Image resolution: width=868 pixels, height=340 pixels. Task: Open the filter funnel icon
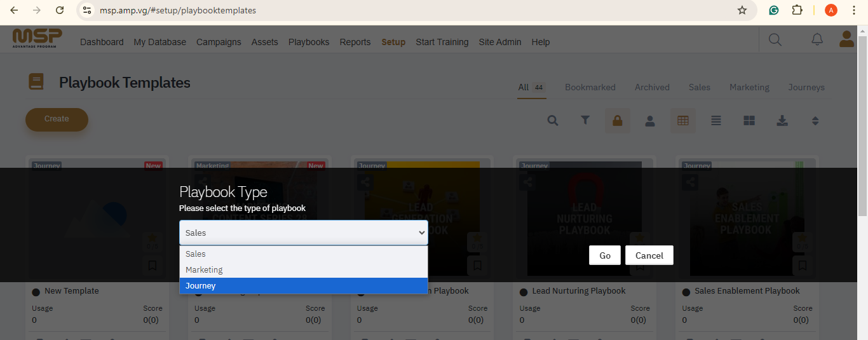586,121
